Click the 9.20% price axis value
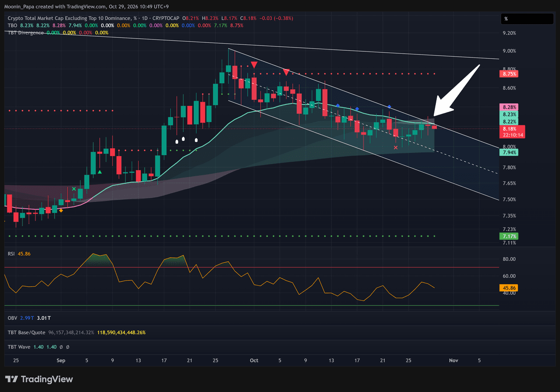Image resolution: width=560 pixels, height=392 pixels. coord(509,33)
